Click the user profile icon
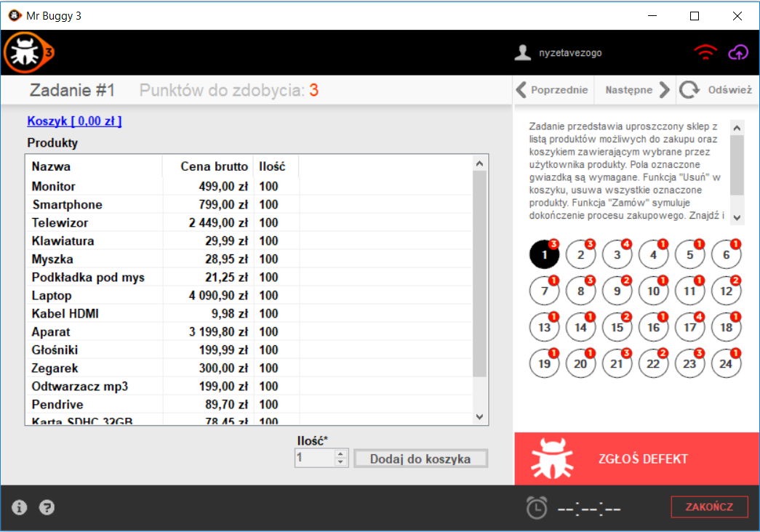760x532 pixels. (x=522, y=52)
